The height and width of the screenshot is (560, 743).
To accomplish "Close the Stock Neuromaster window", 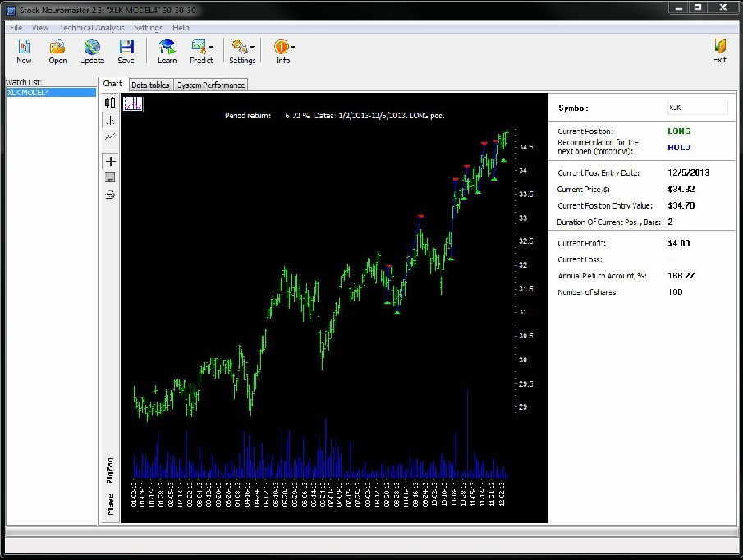I will tap(723, 7).
